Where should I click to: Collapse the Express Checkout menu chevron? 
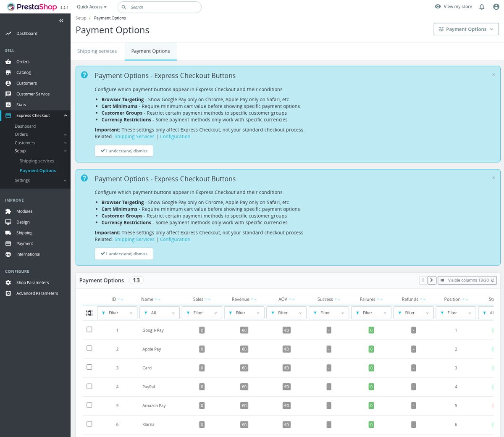coord(66,116)
